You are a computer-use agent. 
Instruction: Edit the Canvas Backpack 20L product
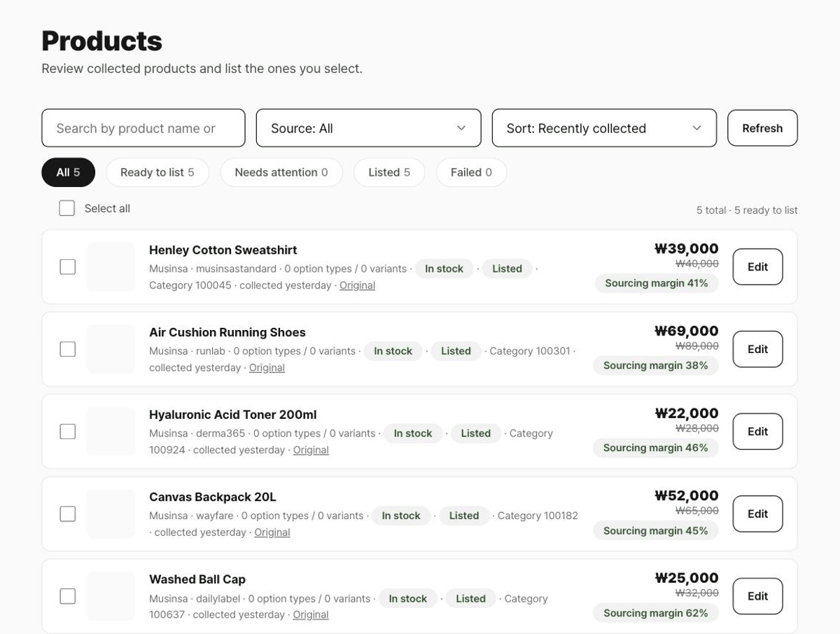click(757, 514)
